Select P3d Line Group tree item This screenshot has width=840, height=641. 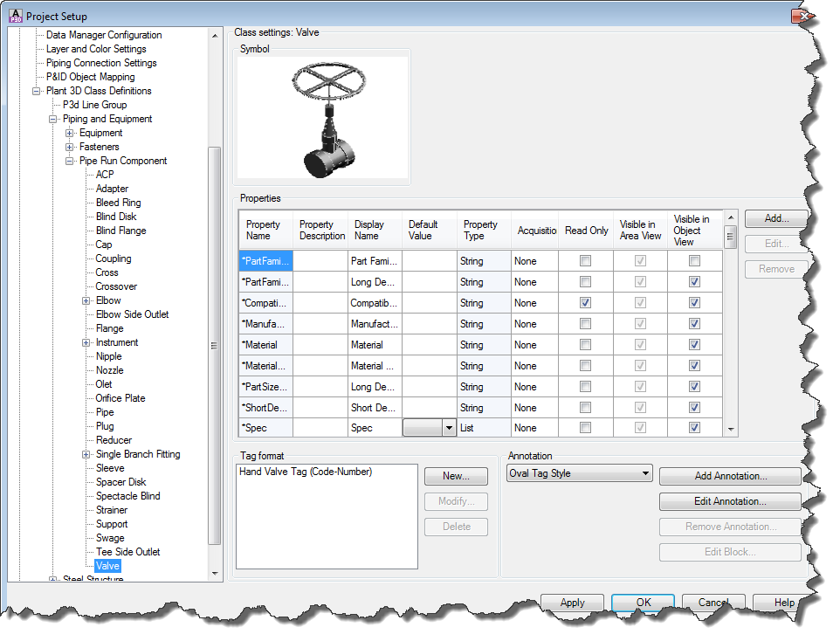click(x=95, y=105)
